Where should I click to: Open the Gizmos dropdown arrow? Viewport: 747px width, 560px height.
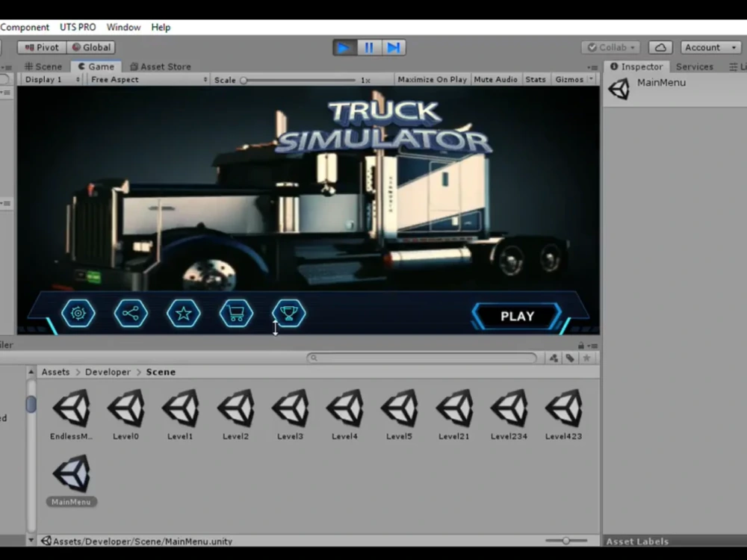click(x=591, y=80)
